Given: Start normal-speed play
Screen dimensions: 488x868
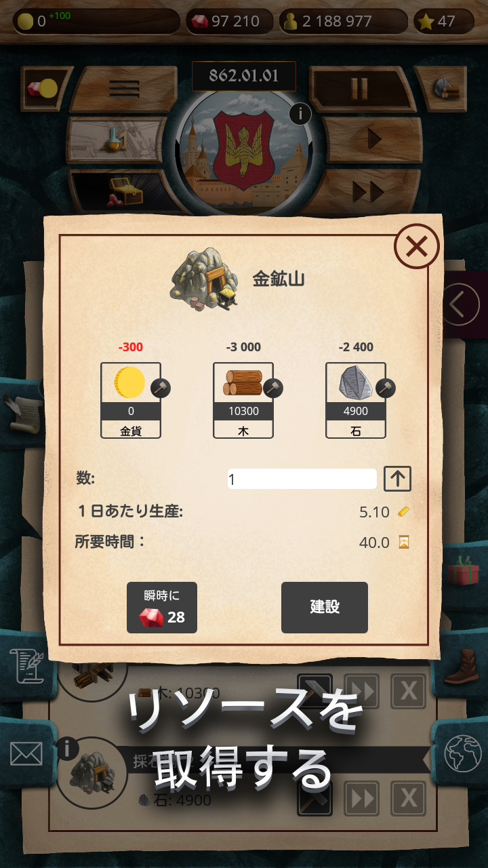Looking at the screenshot, I should 373,139.
